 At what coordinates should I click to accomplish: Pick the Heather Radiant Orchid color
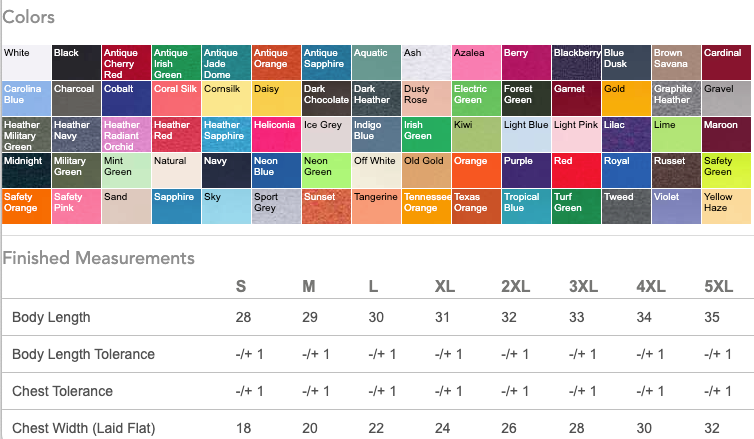pyautogui.click(x=126, y=134)
